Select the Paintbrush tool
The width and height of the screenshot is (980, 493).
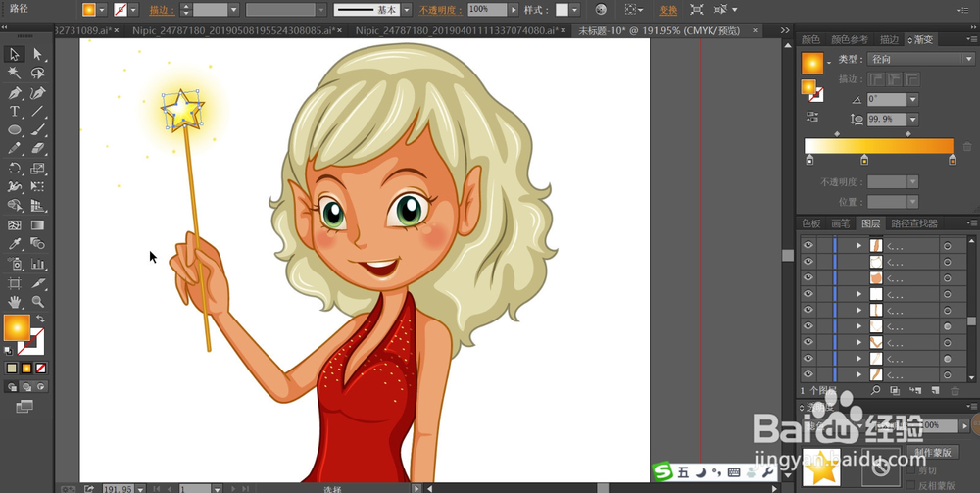[x=37, y=130]
